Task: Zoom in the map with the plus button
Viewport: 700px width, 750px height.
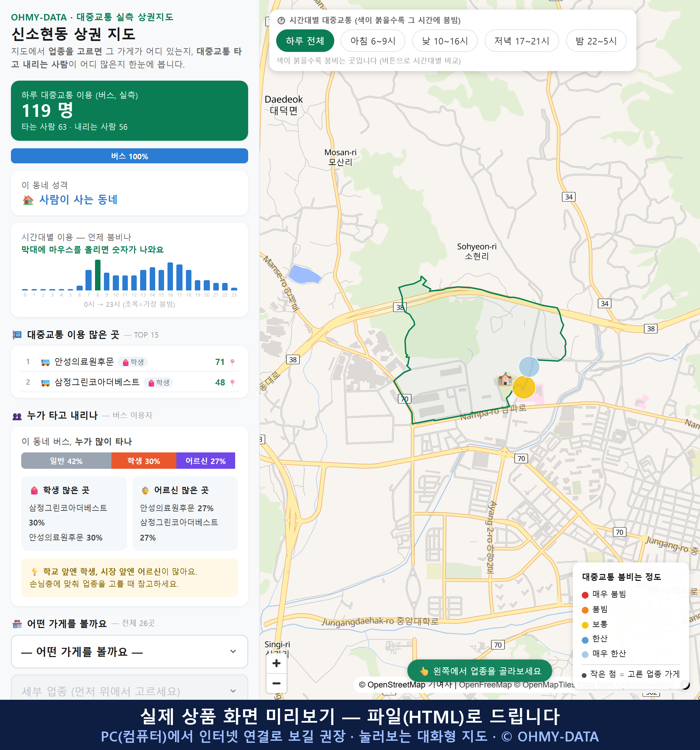Action: (276, 663)
